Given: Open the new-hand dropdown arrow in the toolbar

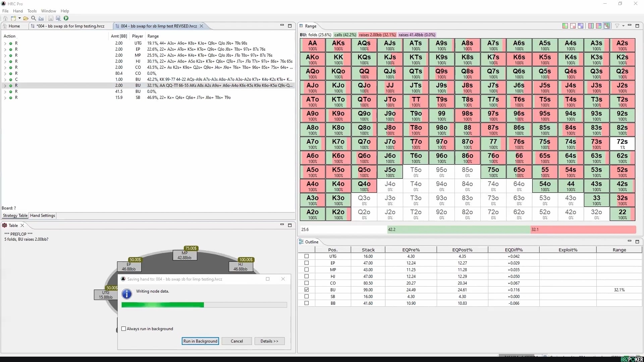Looking at the screenshot, I should pos(19,18).
